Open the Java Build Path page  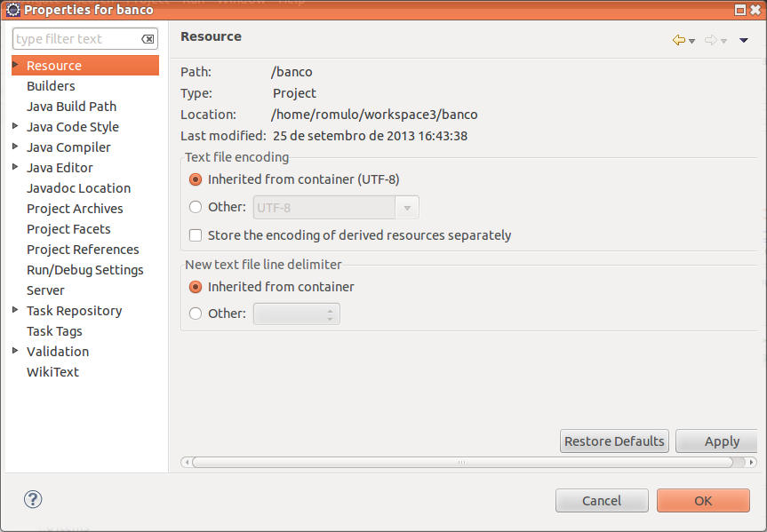coord(71,107)
